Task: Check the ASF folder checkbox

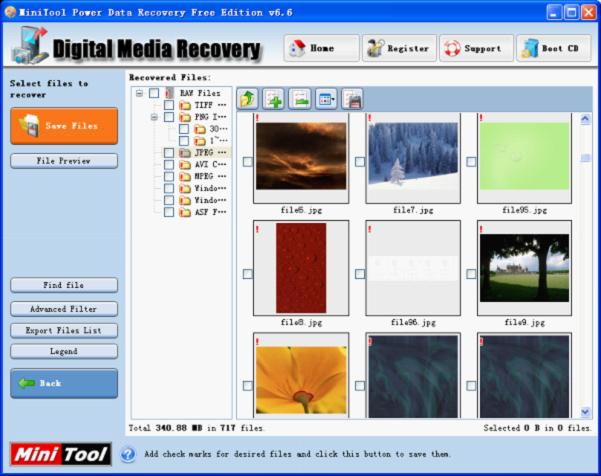Action: tap(169, 212)
